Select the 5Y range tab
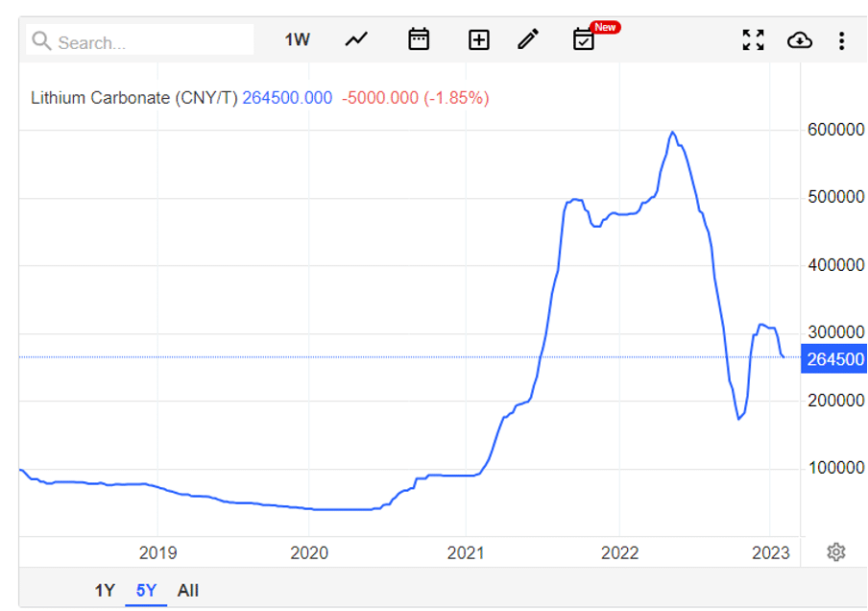 tap(146, 591)
